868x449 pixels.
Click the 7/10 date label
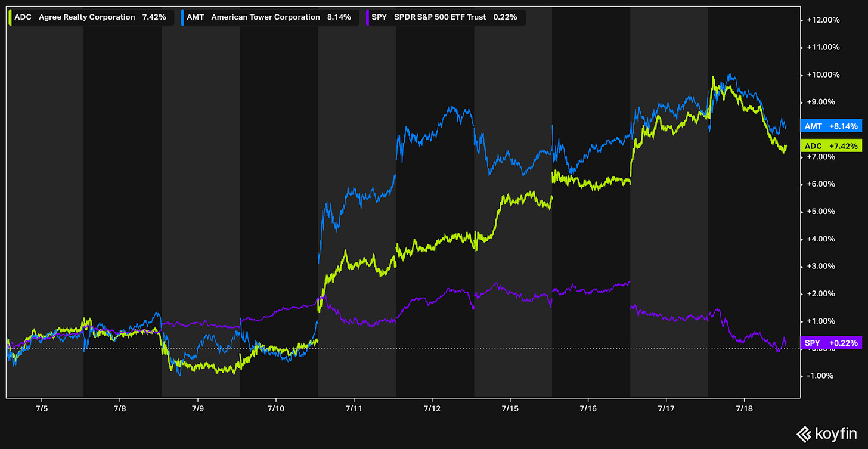click(x=276, y=408)
